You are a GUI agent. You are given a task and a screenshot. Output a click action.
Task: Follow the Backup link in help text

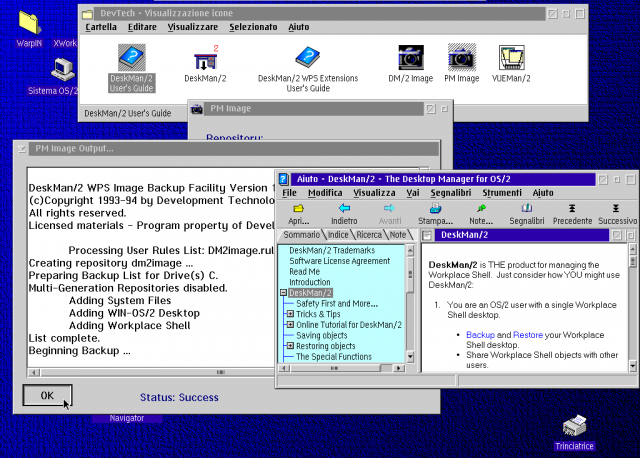(x=480, y=335)
